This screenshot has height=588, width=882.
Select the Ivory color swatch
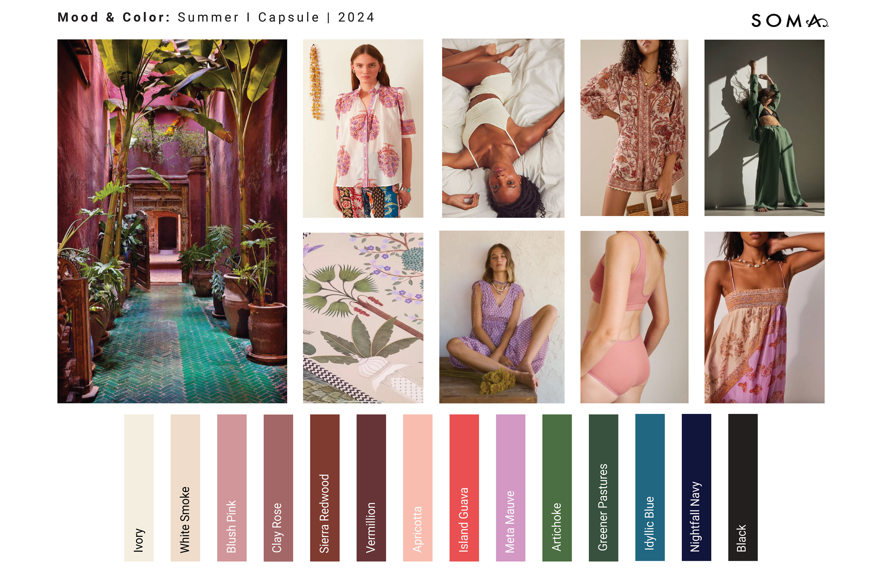139,487
